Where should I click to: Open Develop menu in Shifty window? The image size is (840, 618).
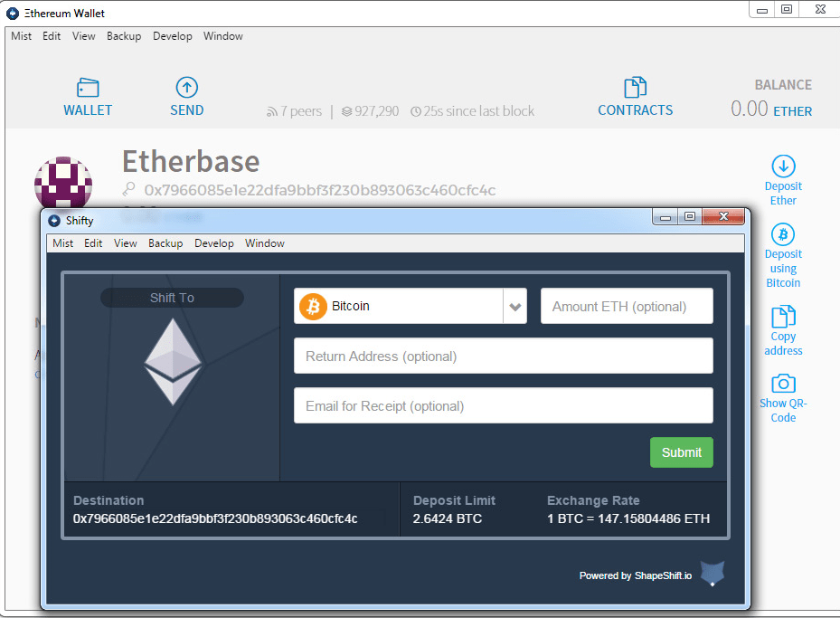[214, 243]
